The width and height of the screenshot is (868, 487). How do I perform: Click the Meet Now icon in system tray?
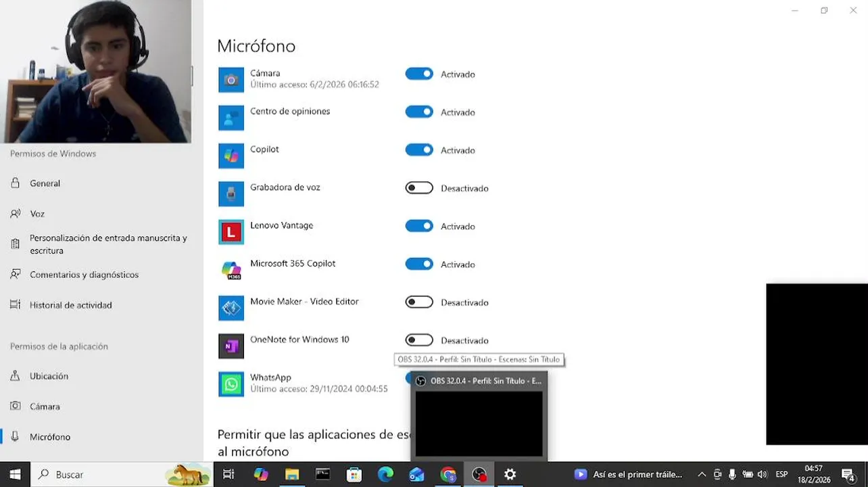717,475
